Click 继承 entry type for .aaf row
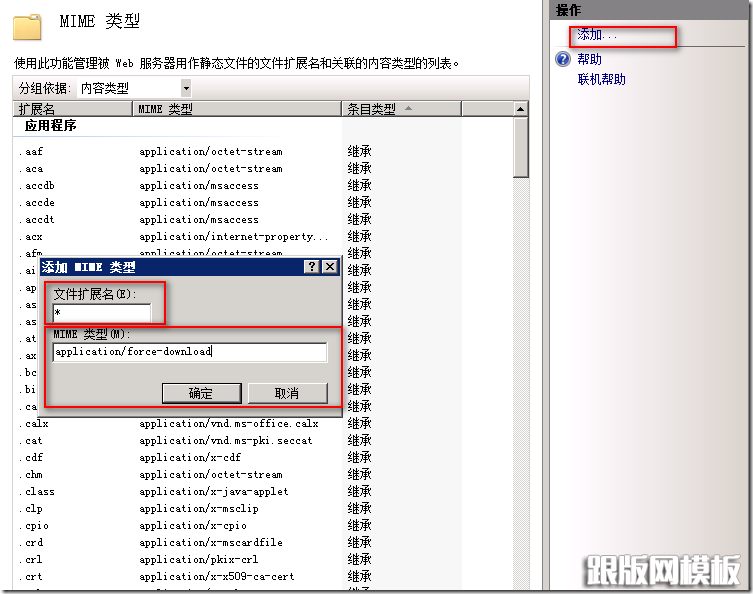 pos(360,152)
